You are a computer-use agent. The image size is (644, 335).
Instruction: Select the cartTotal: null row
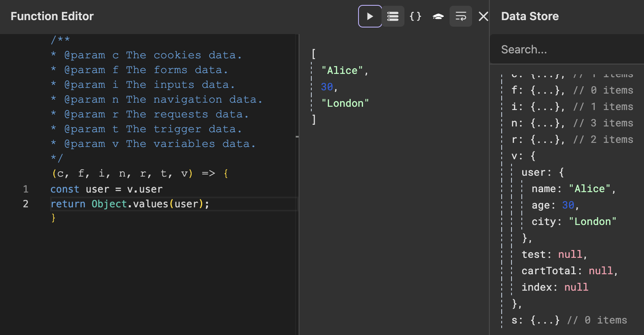click(x=569, y=271)
